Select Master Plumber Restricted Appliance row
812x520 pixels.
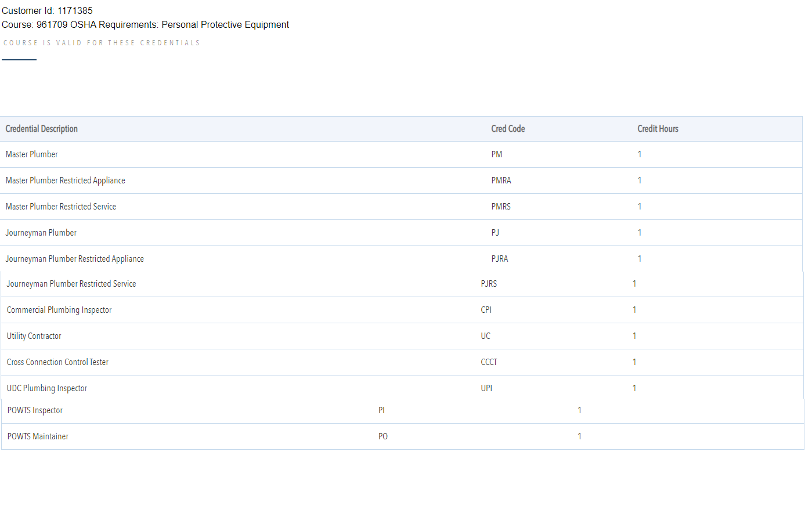(66, 180)
